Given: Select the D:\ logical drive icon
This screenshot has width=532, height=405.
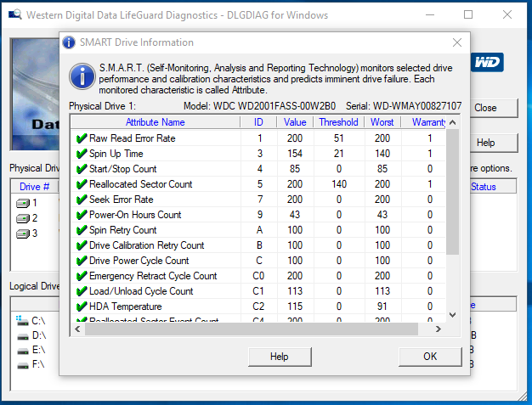Looking at the screenshot, I should (x=23, y=336).
